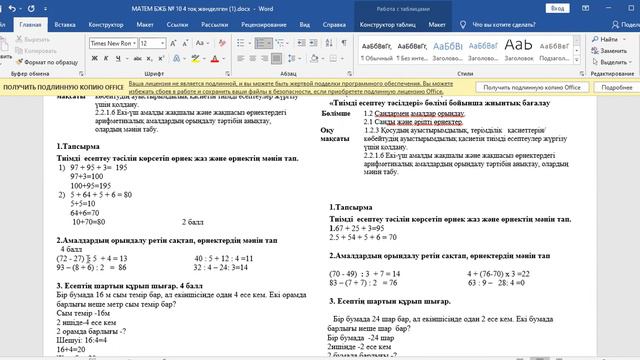Click the Bullets list icon
Screen dimensions: 640x360
coord(241,43)
